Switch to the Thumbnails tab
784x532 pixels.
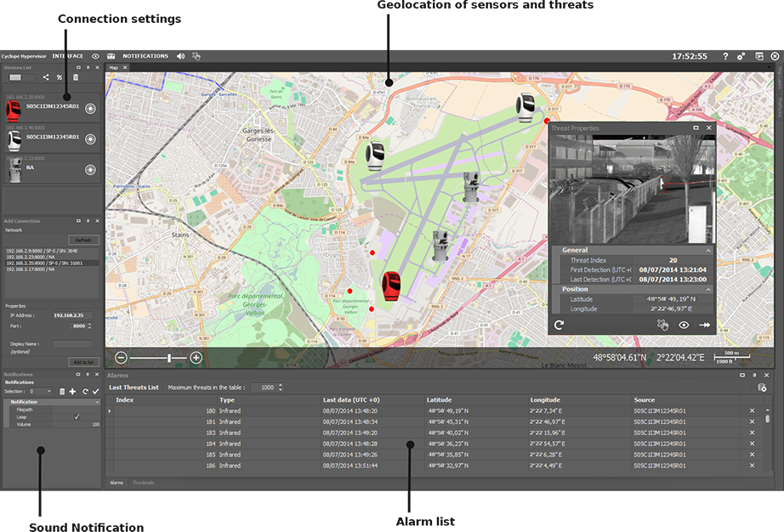pyautogui.click(x=145, y=482)
